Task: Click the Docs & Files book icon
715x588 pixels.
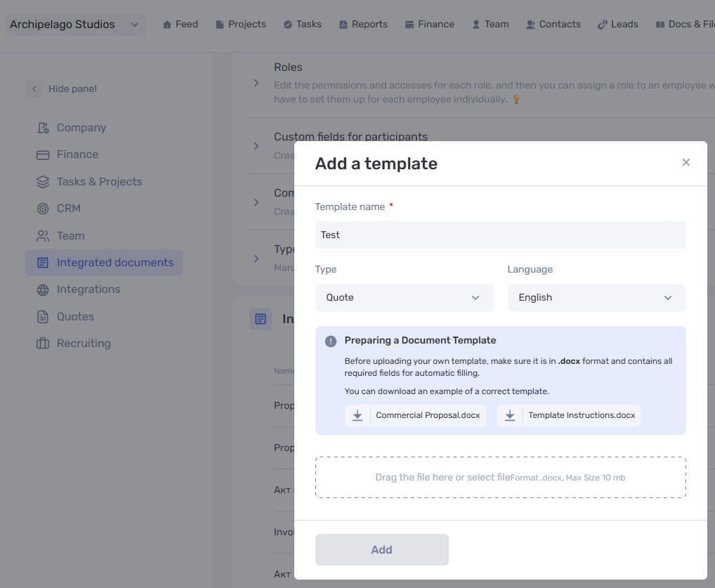Action: tap(660, 25)
